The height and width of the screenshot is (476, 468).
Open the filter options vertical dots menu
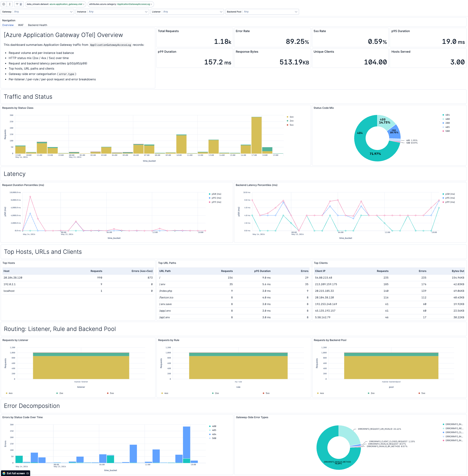(x=10, y=4)
